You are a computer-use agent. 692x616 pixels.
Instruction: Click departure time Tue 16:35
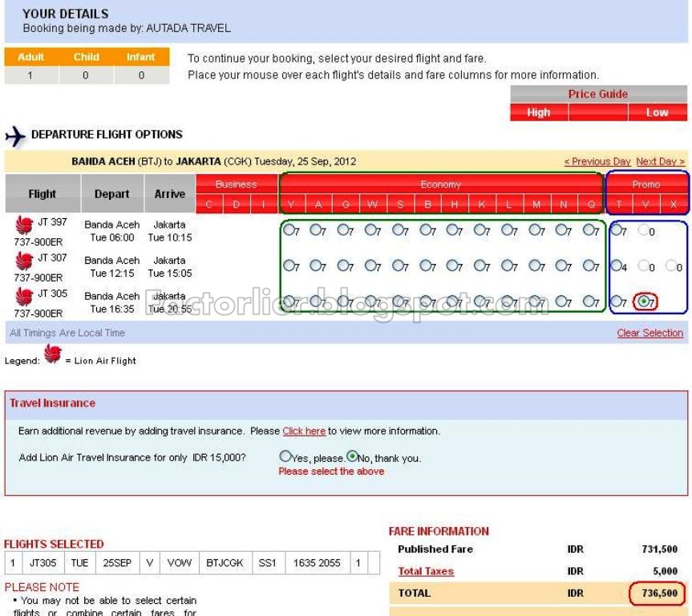[x=112, y=309]
